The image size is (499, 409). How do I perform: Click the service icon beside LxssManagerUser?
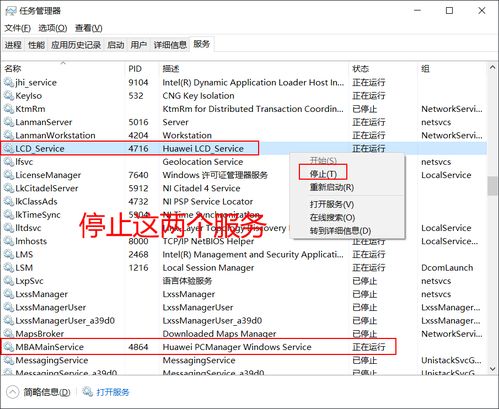tap(9, 307)
